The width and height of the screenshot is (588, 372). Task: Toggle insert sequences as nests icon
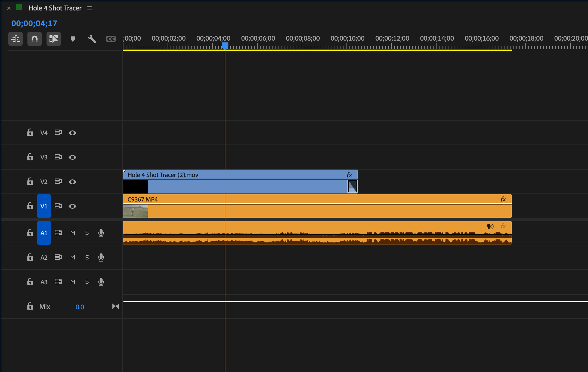16,39
